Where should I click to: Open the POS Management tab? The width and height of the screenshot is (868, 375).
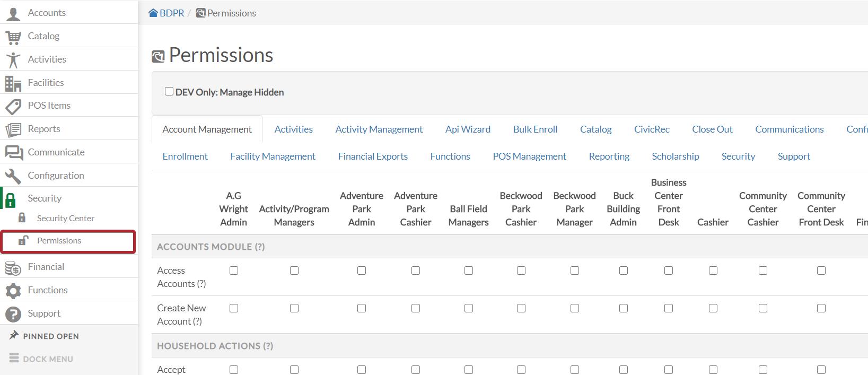coord(530,156)
